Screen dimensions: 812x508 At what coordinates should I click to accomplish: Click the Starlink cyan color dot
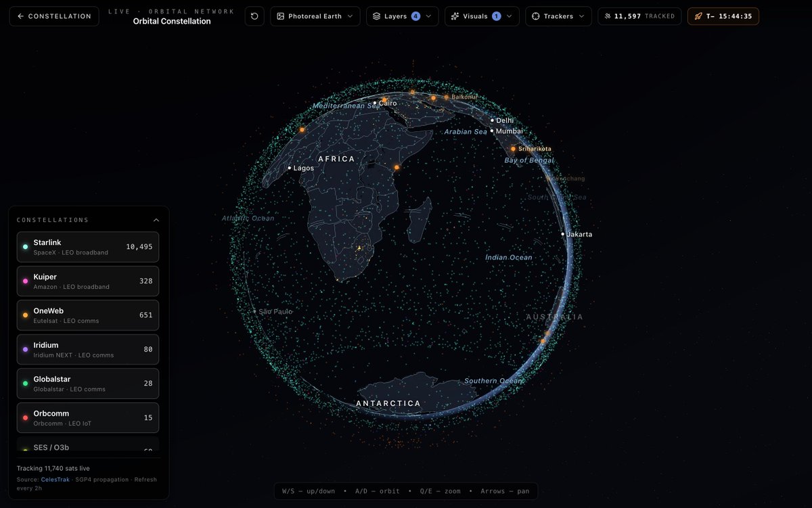(25, 247)
